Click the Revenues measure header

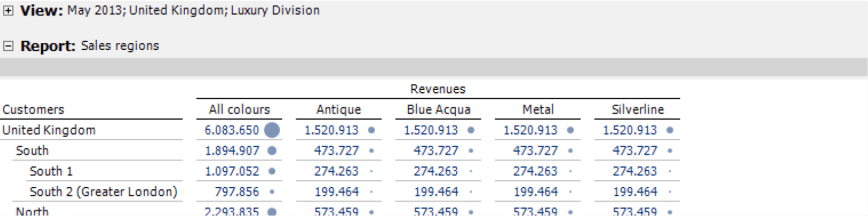[438, 89]
